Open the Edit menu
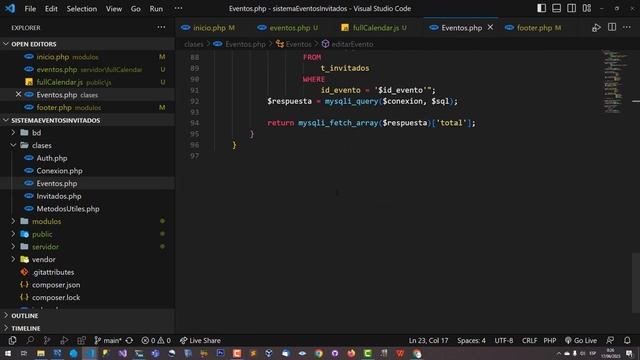Viewport: 640px width, 360px height. tap(51, 9)
